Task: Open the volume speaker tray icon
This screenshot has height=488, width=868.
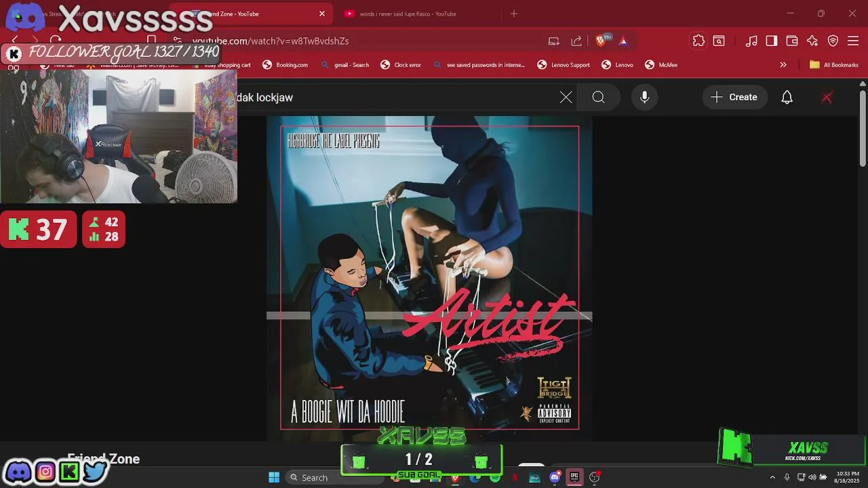Action: [812, 478]
